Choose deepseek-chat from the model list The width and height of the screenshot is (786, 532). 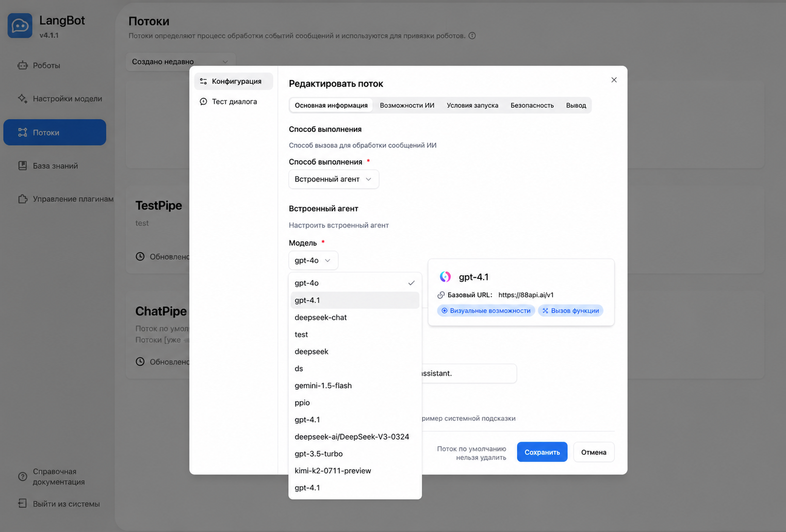(x=355, y=317)
